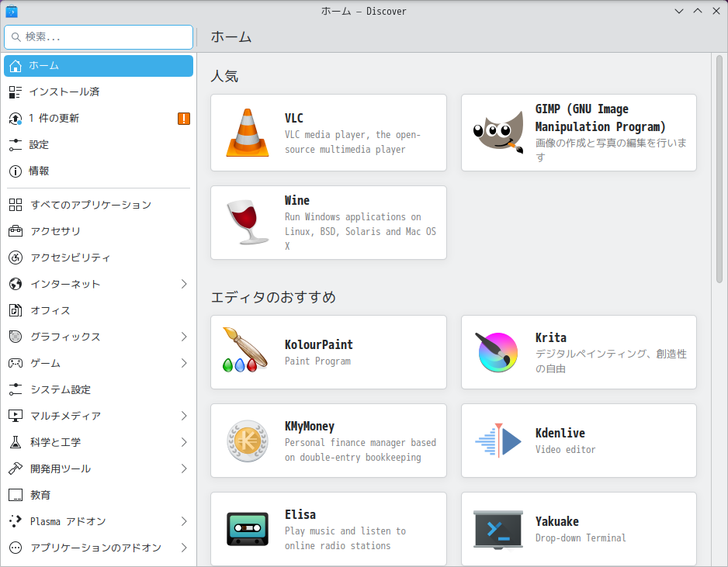
Task: Click the Elisa title text
Action: coord(300,514)
